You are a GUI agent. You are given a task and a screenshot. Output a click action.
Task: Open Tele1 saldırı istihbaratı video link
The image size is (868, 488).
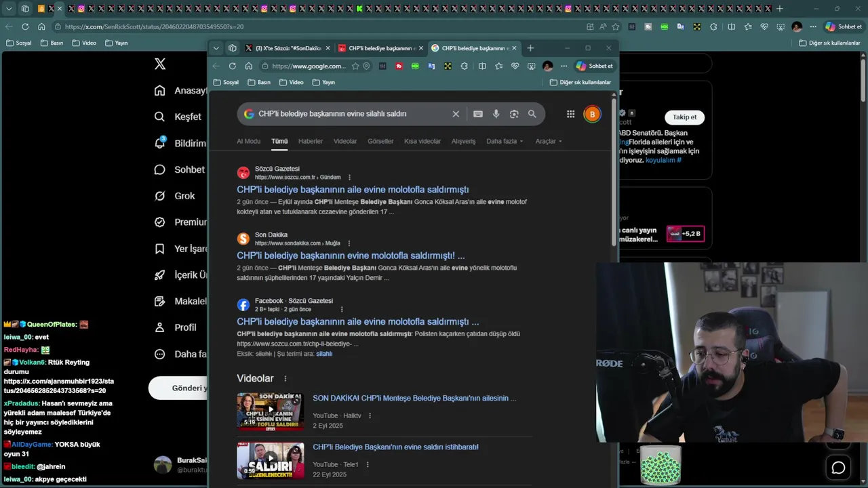coord(395,447)
